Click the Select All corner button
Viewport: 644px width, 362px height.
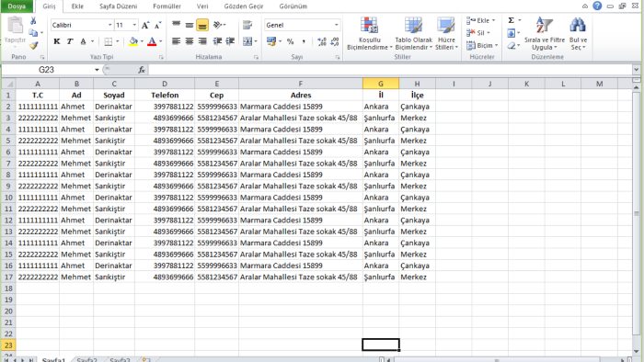click(x=8, y=84)
